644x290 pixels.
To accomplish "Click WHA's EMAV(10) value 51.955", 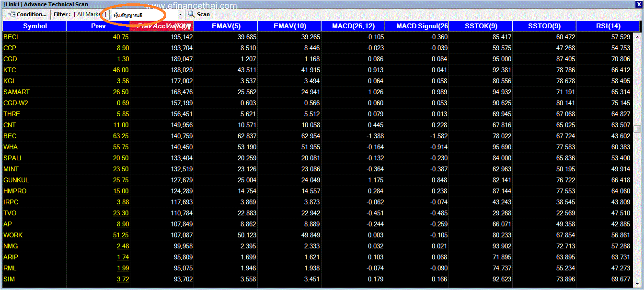I will [310, 147].
